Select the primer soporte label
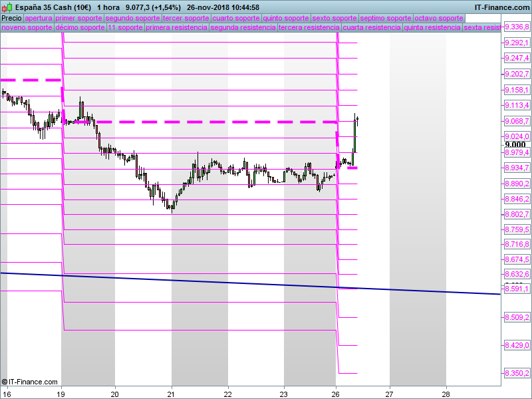The width and height of the screenshot is (532, 399). (x=78, y=18)
